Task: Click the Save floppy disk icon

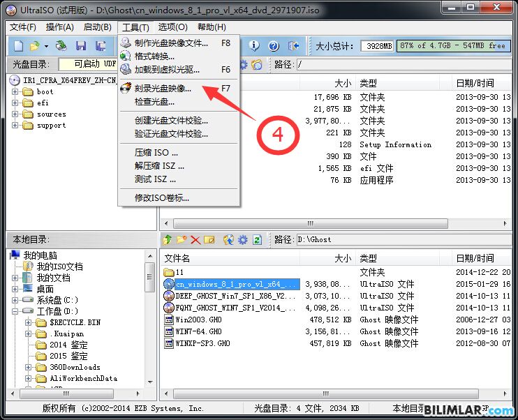Action: tap(81, 46)
